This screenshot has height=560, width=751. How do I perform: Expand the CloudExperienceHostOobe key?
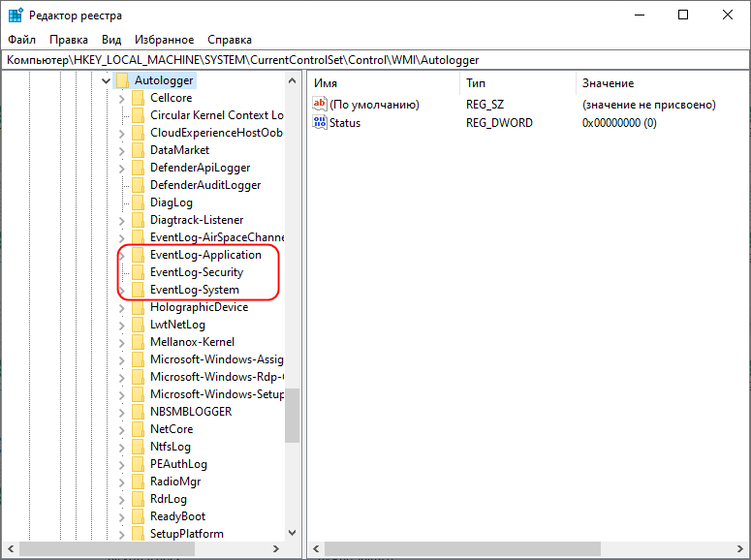coord(122,134)
